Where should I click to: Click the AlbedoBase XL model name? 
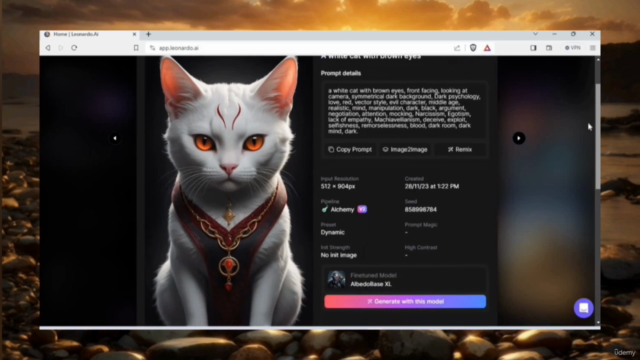click(371, 284)
